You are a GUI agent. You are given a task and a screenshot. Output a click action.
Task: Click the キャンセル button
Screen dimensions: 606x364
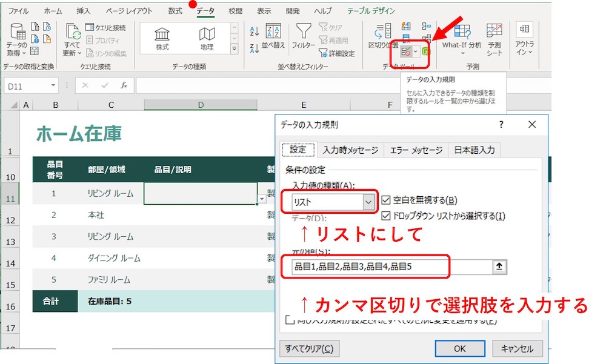coord(518,348)
